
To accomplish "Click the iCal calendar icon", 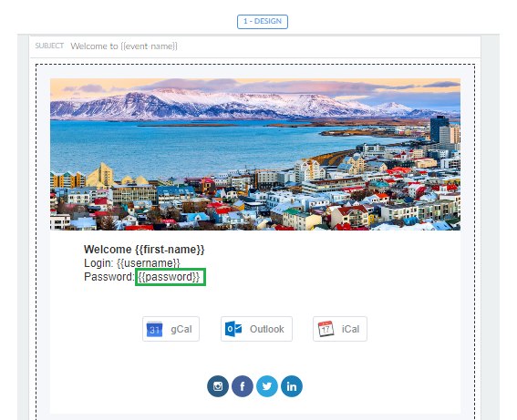I will (326, 329).
